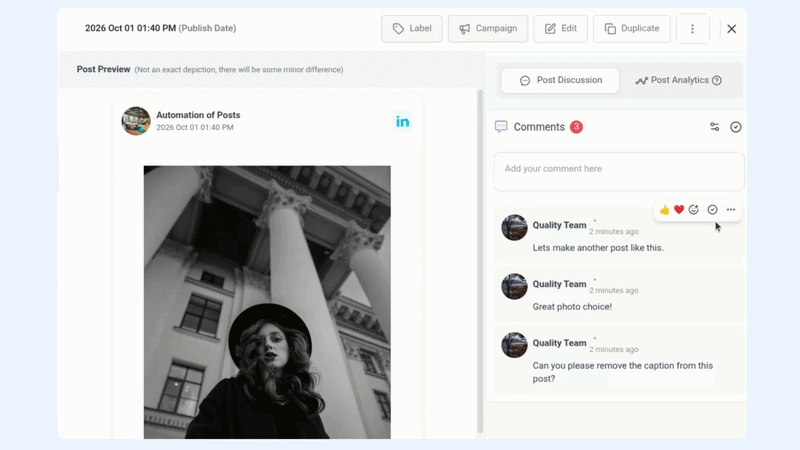Click the 'Comments' heading text
The width and height of the screenshot is (800, 450).
pyautogui.click(x=539, y=127)
